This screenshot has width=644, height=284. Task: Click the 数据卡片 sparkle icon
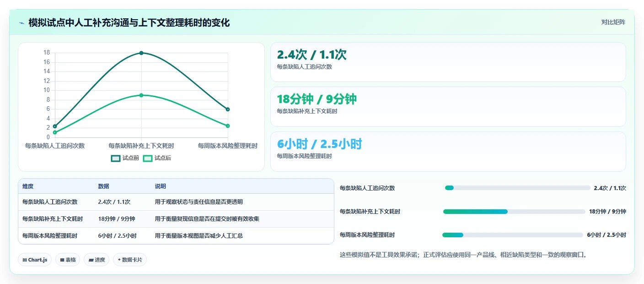pos(119,260)
